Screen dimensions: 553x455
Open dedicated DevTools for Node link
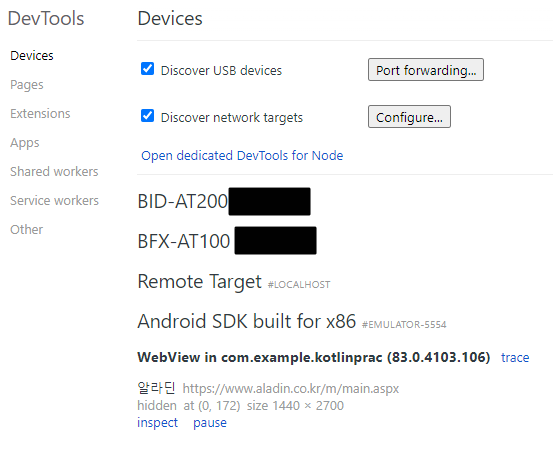pyautogui.click(x=242, y=156)
